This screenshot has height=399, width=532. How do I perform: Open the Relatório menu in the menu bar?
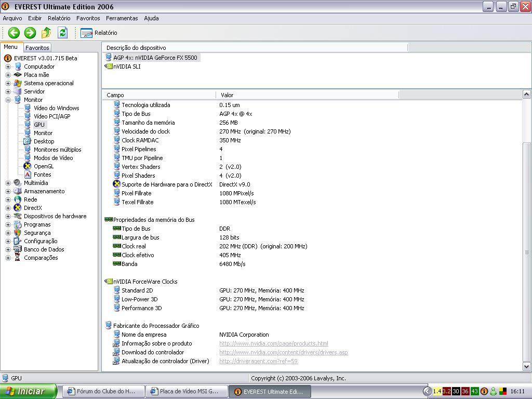tap(59, 18)
